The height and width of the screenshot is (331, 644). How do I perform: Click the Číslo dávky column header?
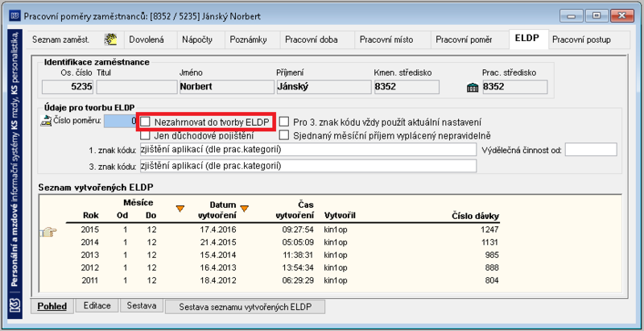[x=476, y=216]
